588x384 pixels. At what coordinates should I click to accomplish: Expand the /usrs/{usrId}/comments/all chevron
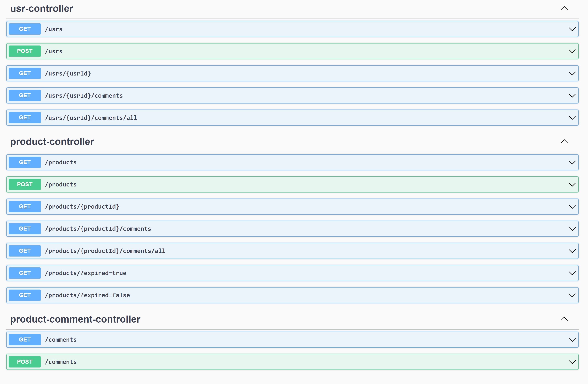(572, 118)
